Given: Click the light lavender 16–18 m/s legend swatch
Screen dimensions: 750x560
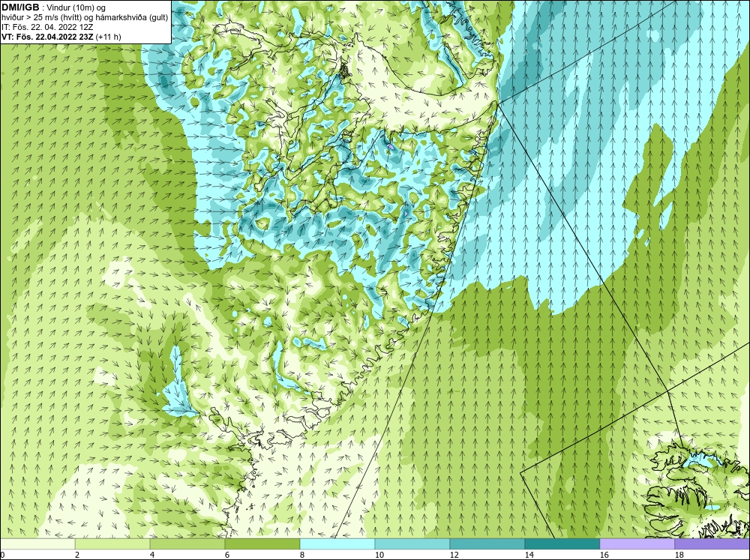Looking at the screenshot, I should [637, 544].
